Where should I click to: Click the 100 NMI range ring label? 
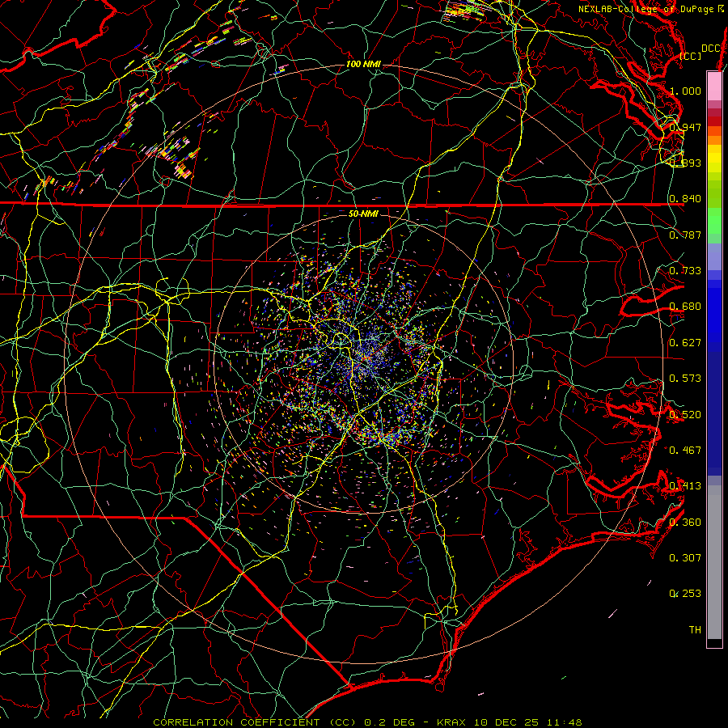363,64
